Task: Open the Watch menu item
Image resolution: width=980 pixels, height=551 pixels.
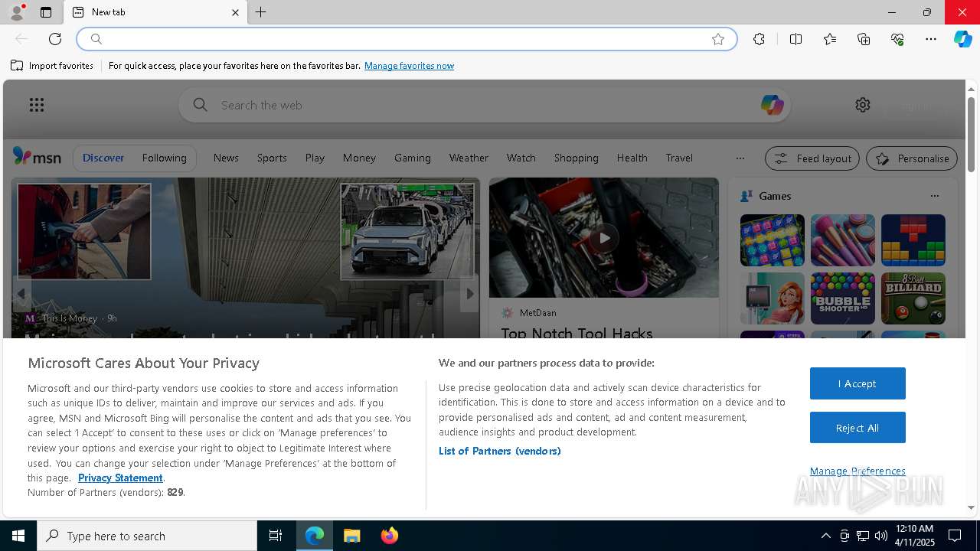Action: (x=521, y=158)
